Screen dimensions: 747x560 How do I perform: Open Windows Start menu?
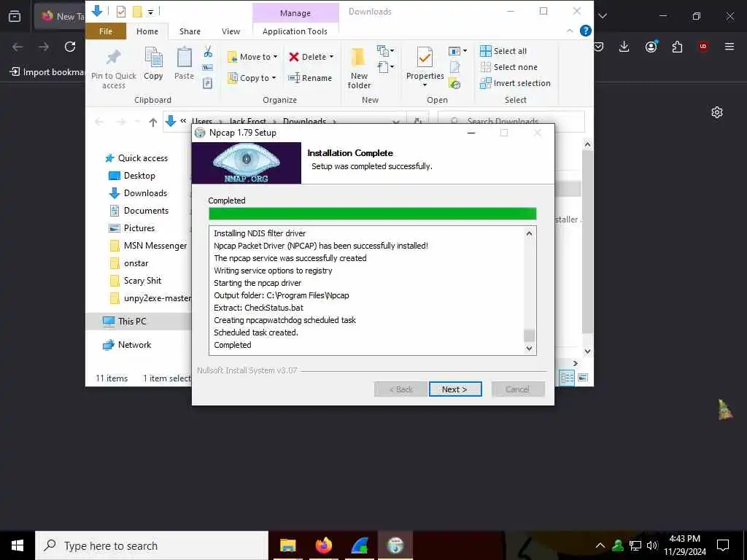pyautogui.click(x=18, y=545)
